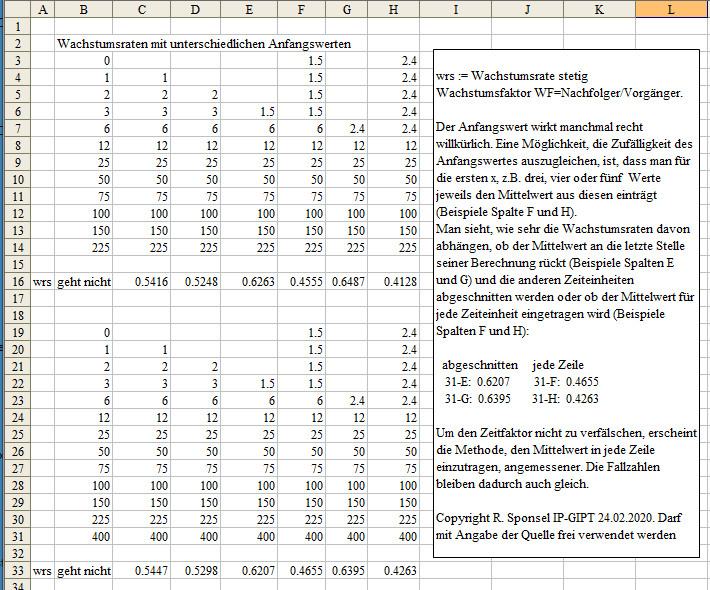Select cell F33 in row 33 showing 0.4655
710x590 pixels.
pos(302,571)
